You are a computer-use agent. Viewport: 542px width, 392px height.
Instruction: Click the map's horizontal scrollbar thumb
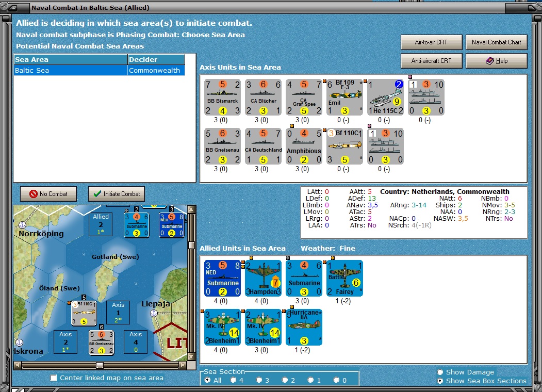pos(100,365)
